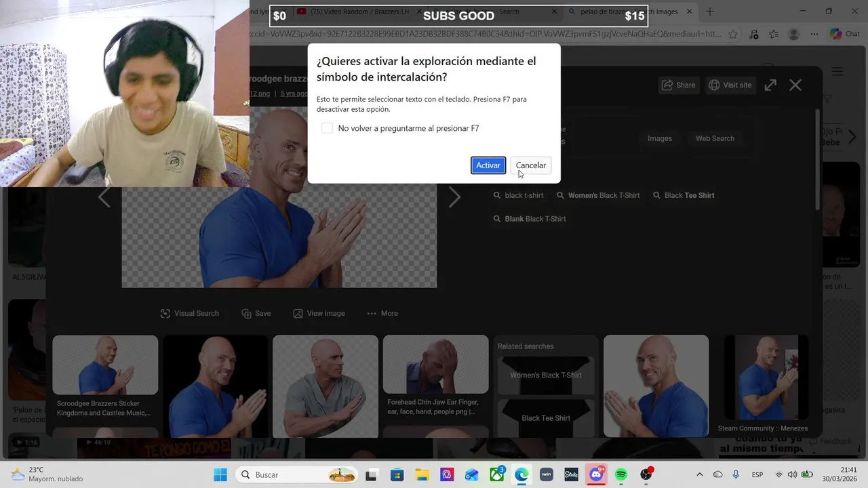
Task: Open Copilot Chat sidebar
Action: tap(845, 34)
